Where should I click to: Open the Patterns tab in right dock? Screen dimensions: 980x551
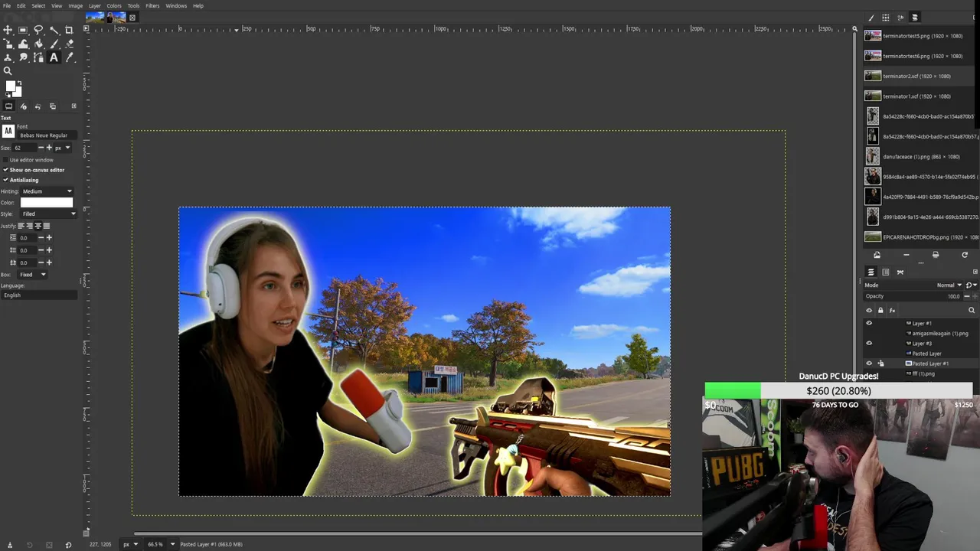pos(886,17)
